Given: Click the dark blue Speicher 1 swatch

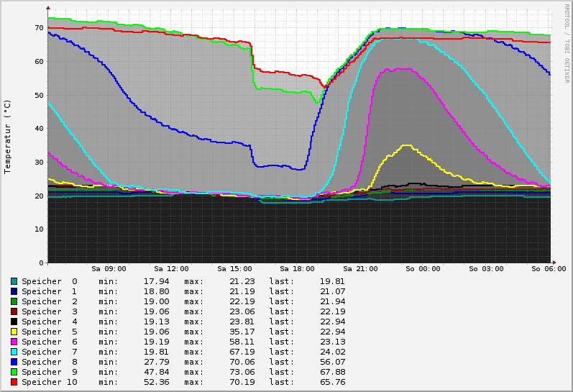Looking at the screenshot, I should click(14, 291).
